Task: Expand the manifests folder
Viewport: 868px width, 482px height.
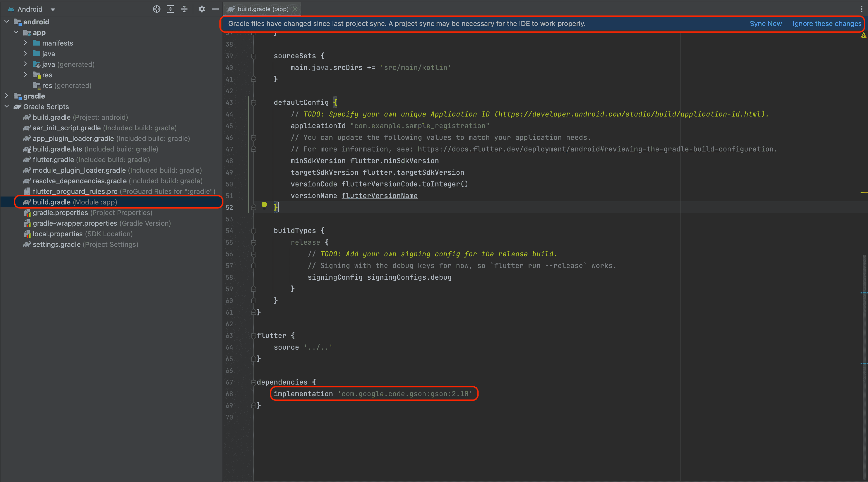Action: (x=26, y=43)
